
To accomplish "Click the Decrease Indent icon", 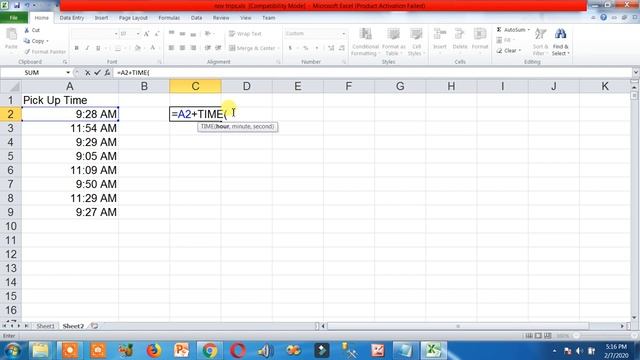I will point(208,48).
